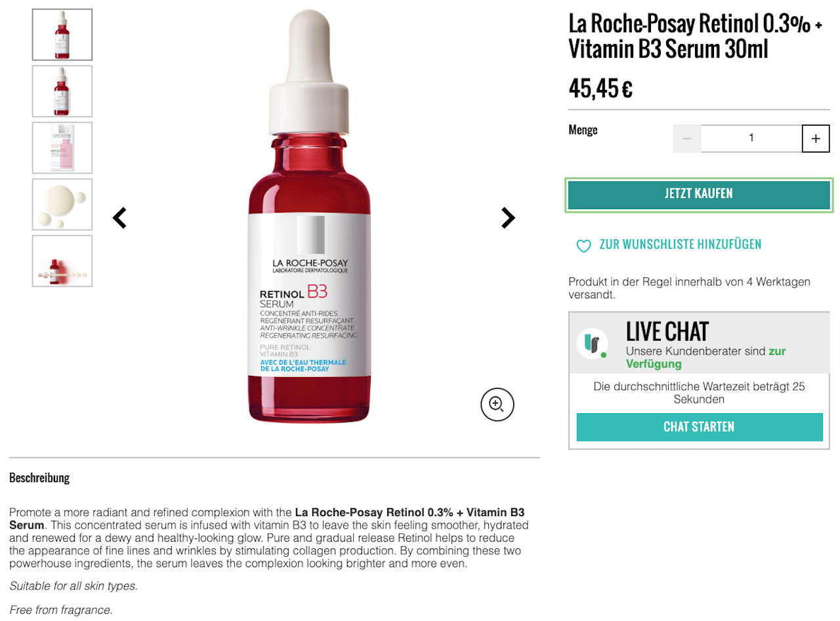
Task: Click the heart wishlist icon
Action: click(x=583, y=246)
